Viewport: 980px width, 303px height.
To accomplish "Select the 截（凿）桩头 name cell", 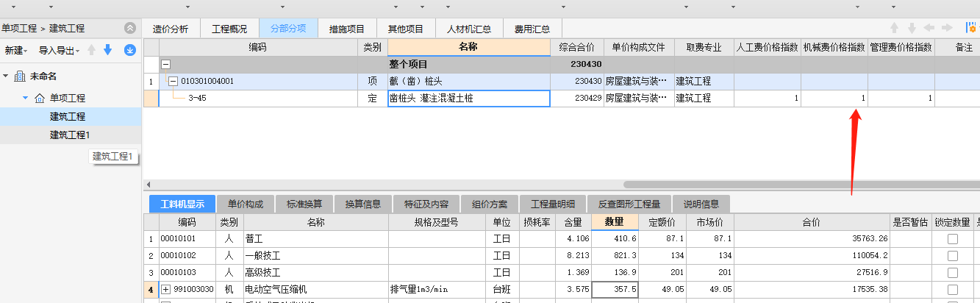I will pyautogui.click(x=468, y=81).
